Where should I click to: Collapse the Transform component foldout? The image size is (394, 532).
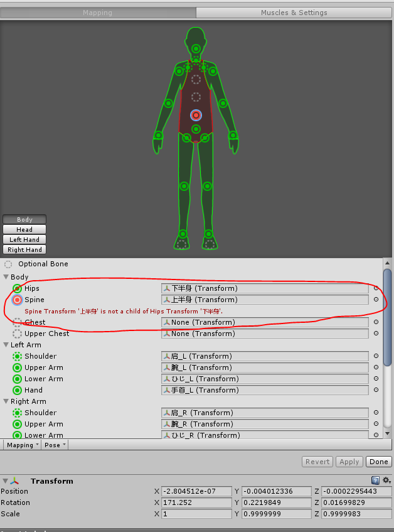coord(5,480)
